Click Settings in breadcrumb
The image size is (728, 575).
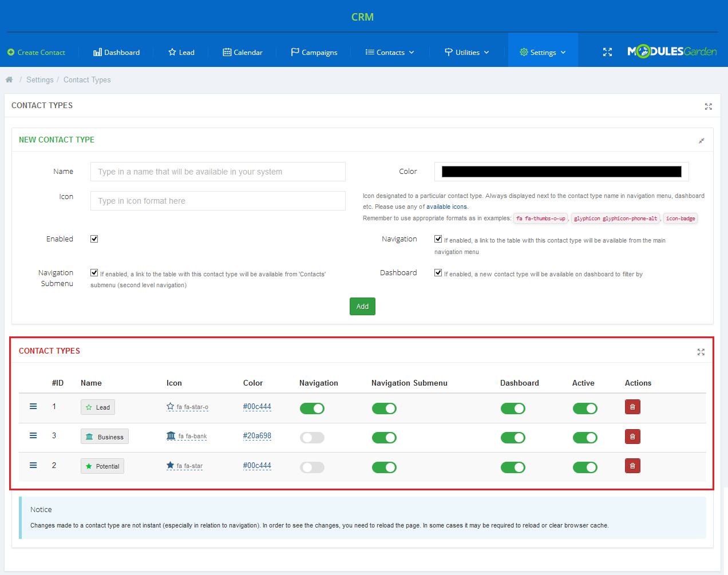point(40,80)
